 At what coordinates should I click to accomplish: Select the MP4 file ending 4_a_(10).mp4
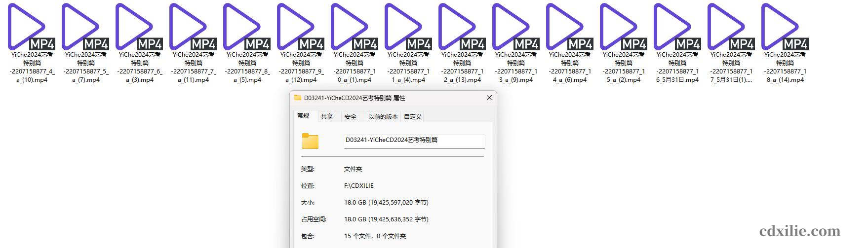(32, 43)
